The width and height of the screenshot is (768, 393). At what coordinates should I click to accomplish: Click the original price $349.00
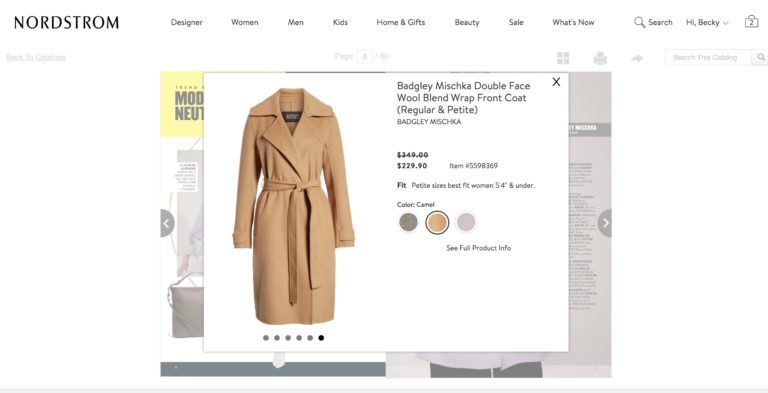coord(412,155)
